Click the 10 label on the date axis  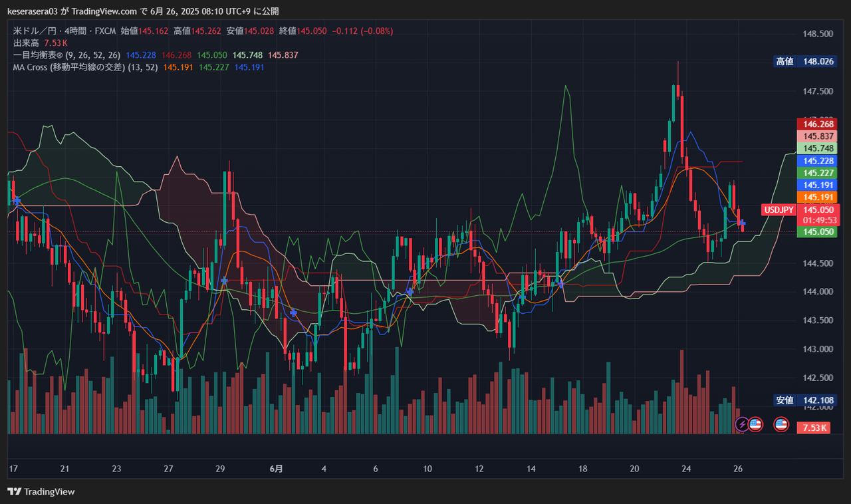click(427, 469)
